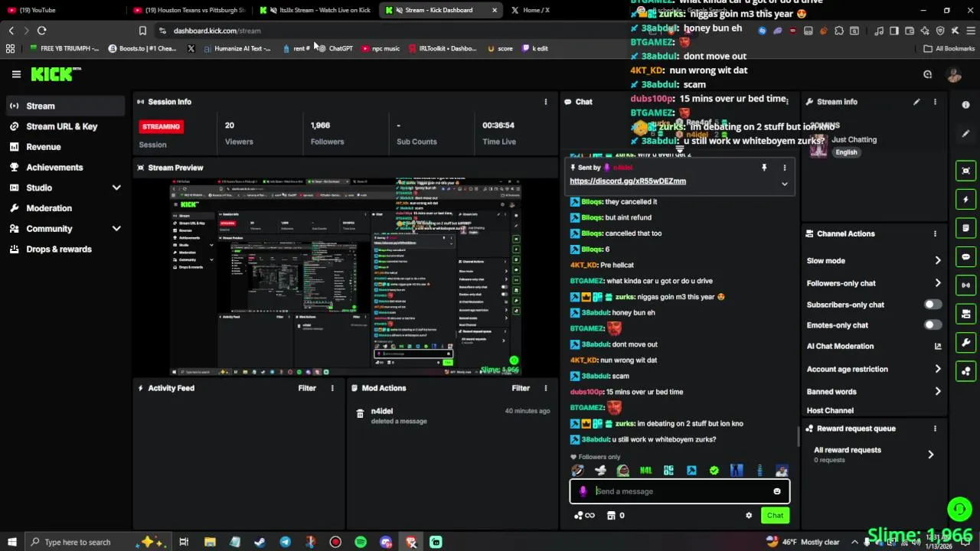Expand the Community menu chevron
Viewport: 980px width, 551px height.
click(x=116, y=229)
